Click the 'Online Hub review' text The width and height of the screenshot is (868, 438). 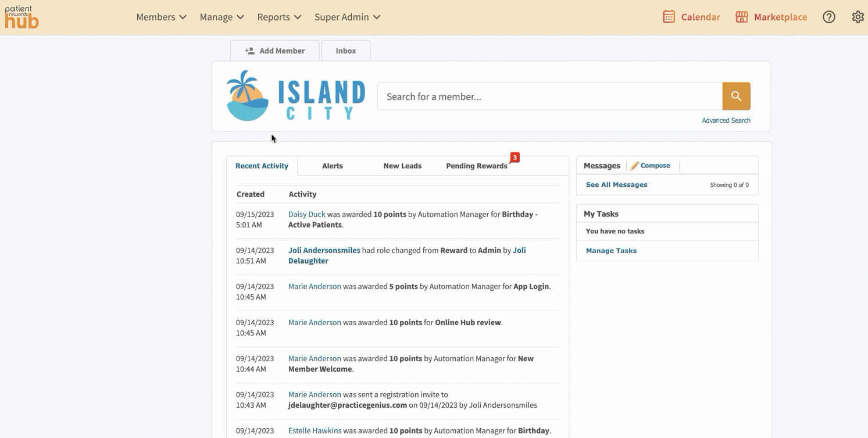468,322
